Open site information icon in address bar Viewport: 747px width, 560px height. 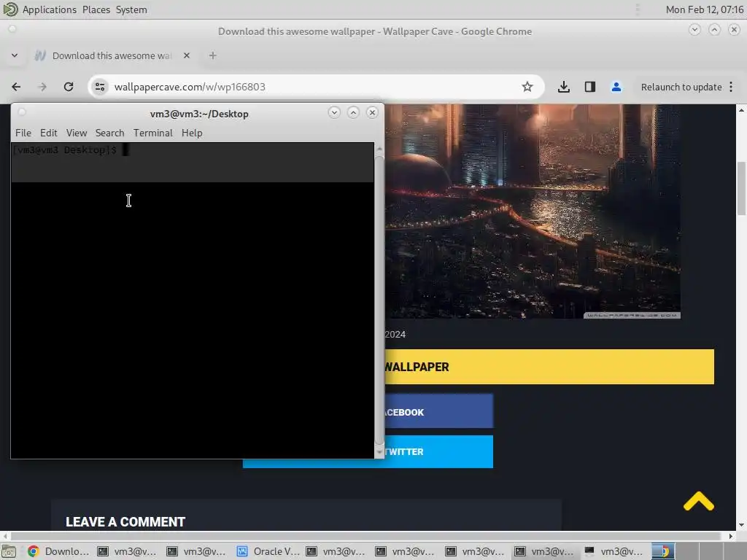click(x=100, y=87)
